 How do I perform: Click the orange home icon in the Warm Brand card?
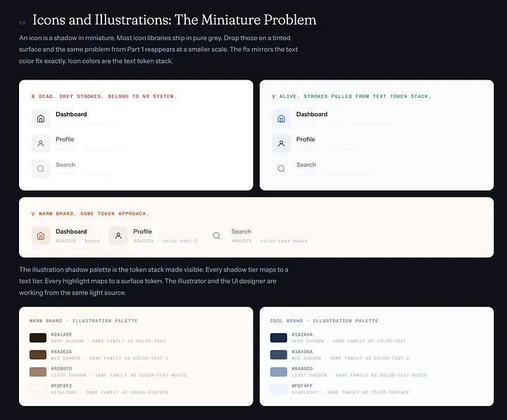(x=41, y=236)
